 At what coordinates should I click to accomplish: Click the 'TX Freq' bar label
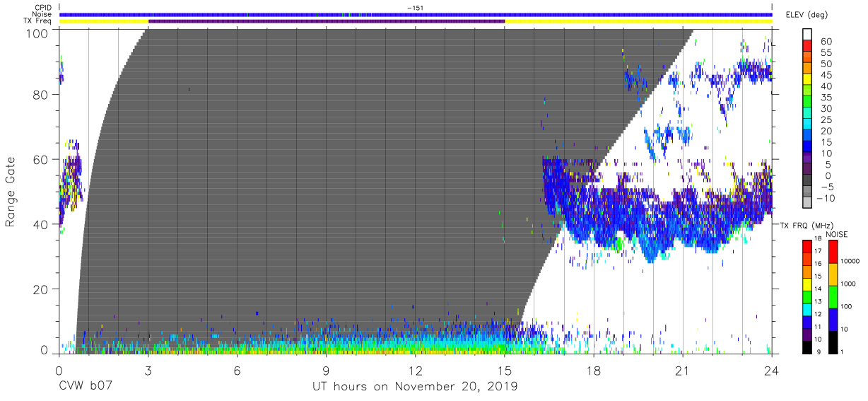tap(38, 21)
